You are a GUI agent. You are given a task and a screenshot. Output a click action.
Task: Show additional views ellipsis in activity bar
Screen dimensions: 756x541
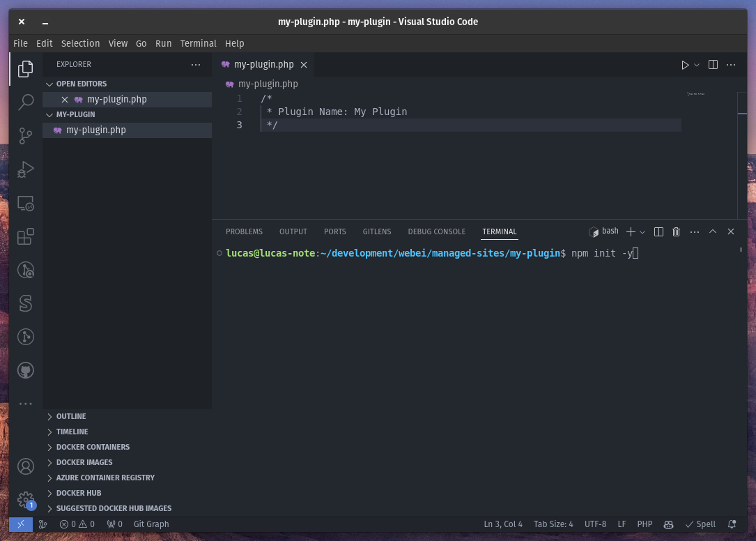[26, 404]
